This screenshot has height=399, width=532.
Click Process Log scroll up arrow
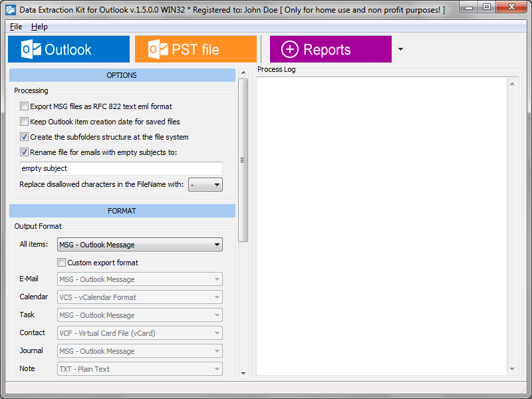point(512,84)
